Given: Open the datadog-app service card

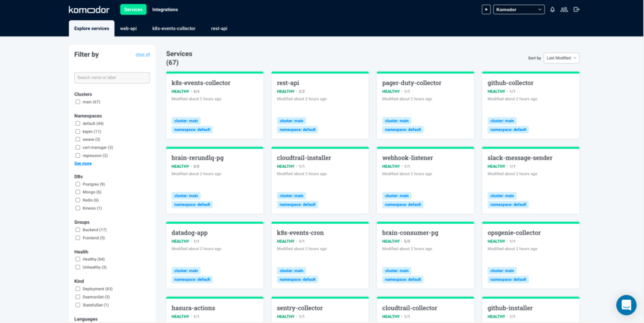Looking at the screenshot, I should 215,255.
